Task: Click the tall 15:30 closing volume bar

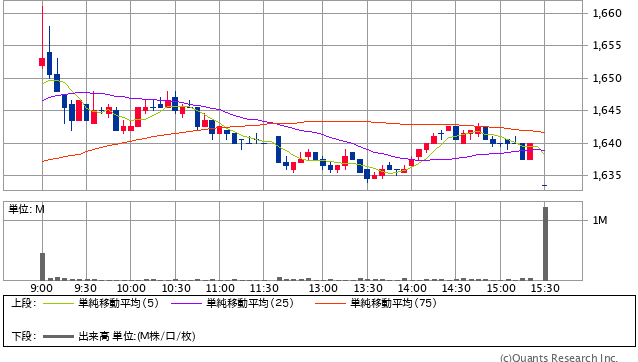Action: (545, 244)
